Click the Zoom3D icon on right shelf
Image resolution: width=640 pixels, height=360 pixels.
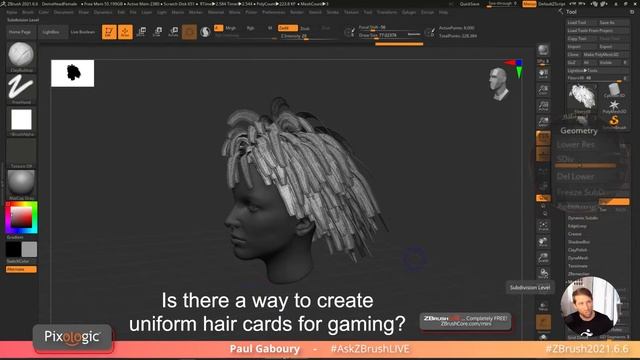[x=543, y=258]
